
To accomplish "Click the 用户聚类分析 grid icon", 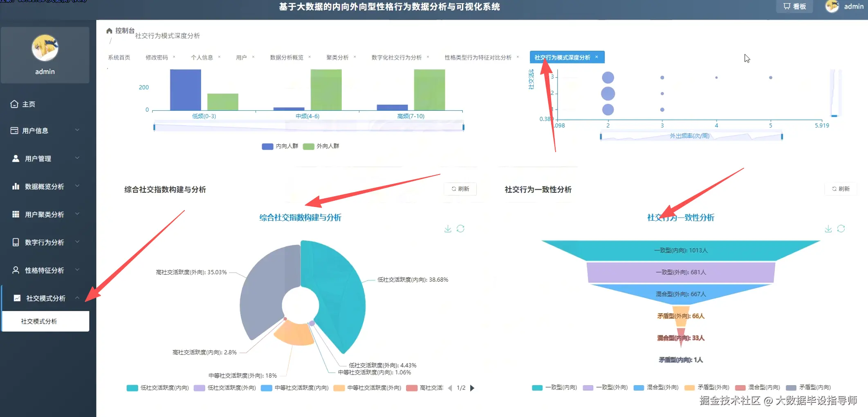I will [x=16, y=214].
